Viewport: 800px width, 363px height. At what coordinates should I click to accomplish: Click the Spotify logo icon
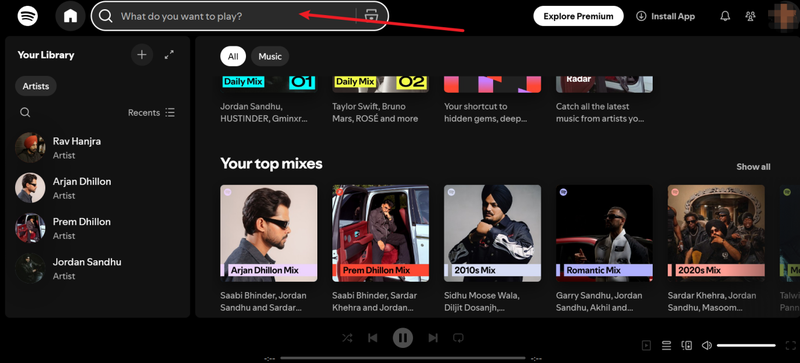28,16
